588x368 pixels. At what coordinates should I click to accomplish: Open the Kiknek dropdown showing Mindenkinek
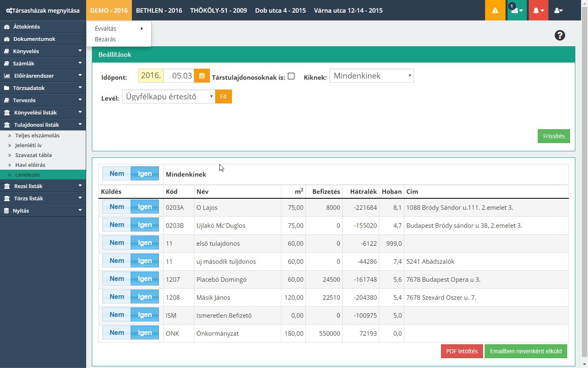click(371, 76)
